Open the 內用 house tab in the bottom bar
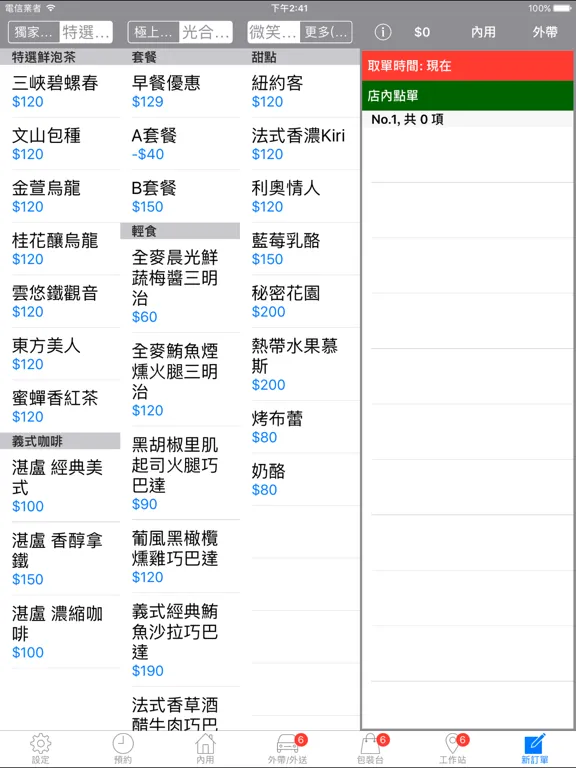 tap(205, 749)
